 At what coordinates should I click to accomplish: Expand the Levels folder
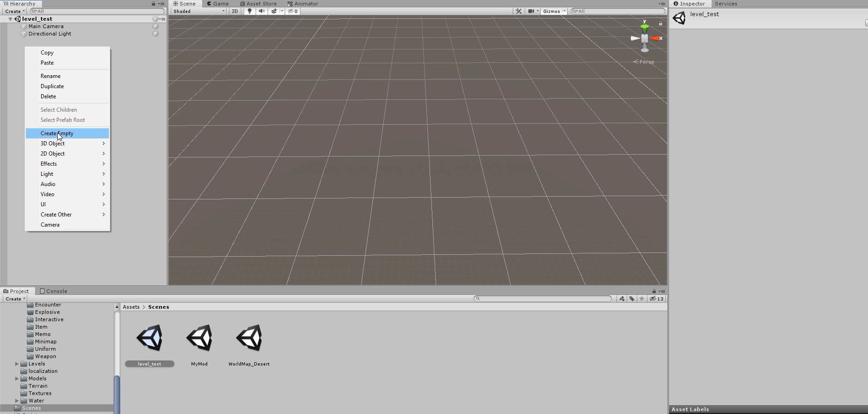point(17,364)
